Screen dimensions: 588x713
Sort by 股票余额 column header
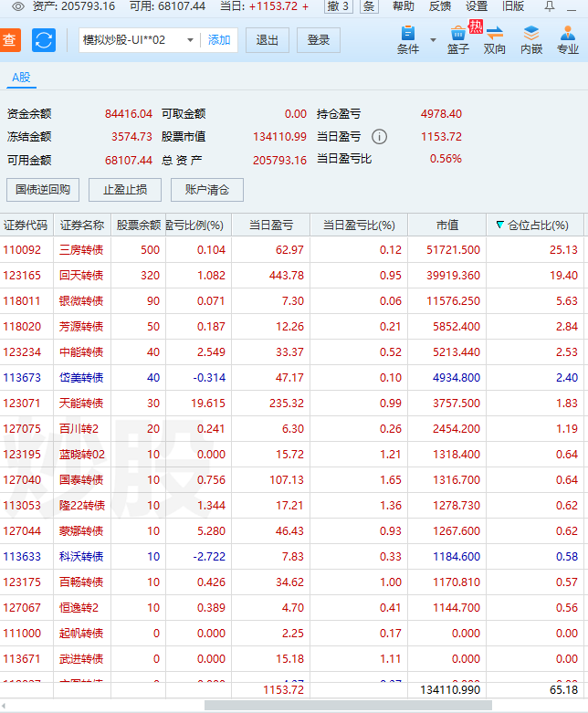point(138,225)
